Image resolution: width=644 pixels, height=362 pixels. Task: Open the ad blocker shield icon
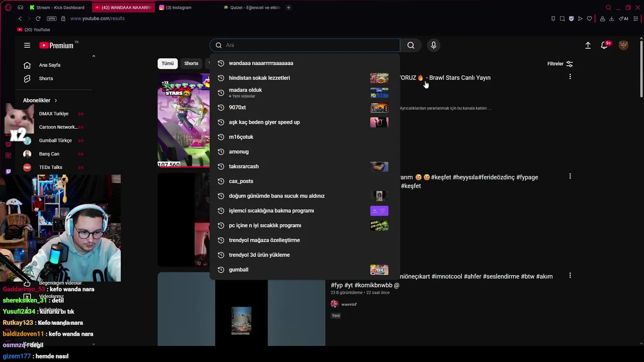(x=571, y=19)
